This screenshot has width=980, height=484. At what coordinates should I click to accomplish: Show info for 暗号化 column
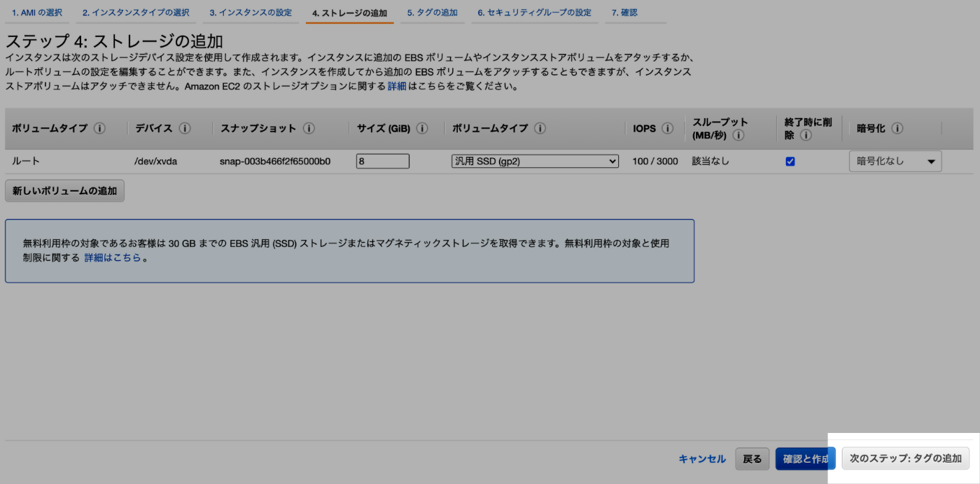pos(897,129)
